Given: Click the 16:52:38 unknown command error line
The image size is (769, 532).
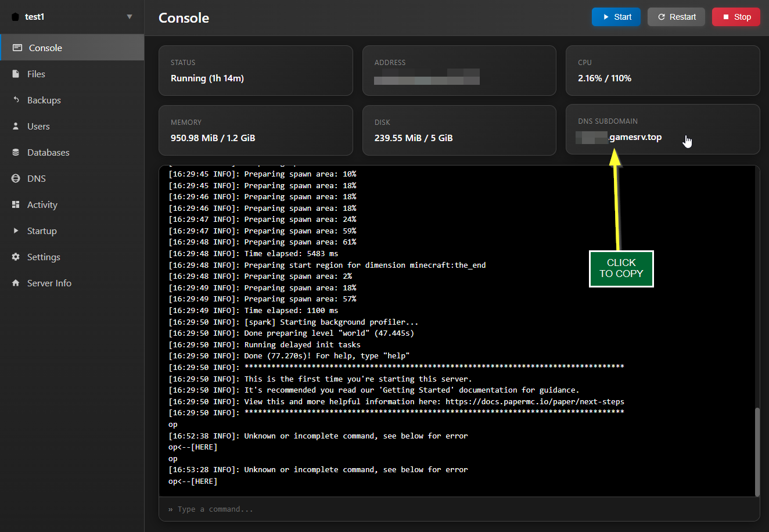Looking at the screenshot, I should [318, 436].
